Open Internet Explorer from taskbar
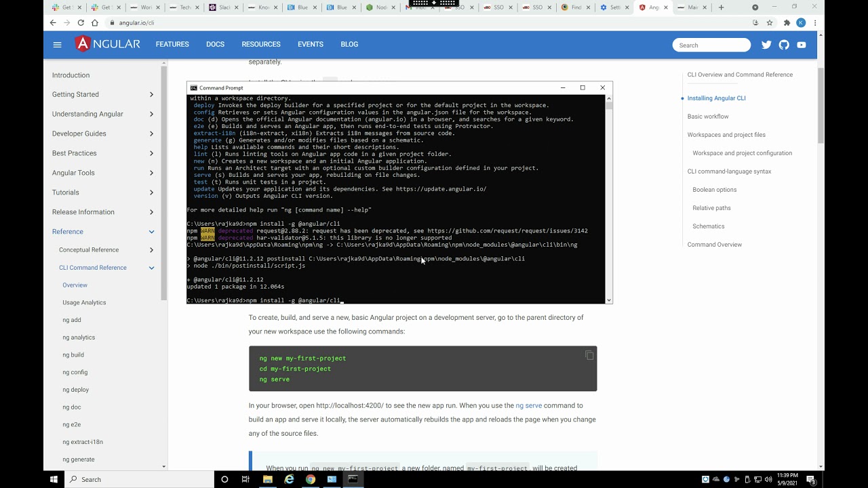The height and width of the screenshot is (488, 868). (x=289, y=479)
